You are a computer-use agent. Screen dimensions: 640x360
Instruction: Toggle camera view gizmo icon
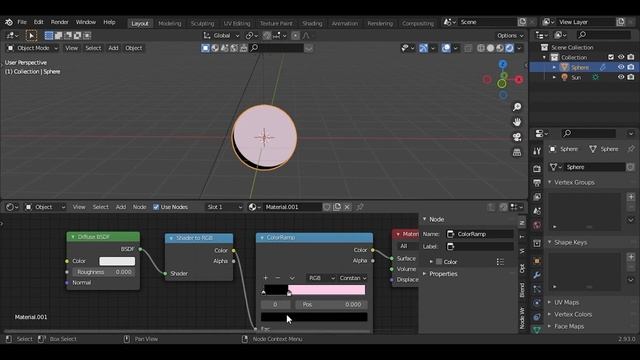(x=517, y=137)
